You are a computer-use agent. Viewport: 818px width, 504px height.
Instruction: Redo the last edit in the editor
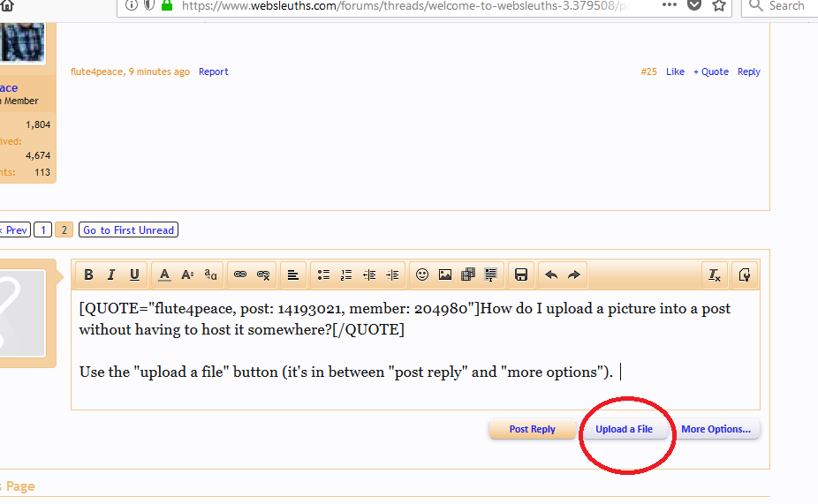(x=574, y=275)
